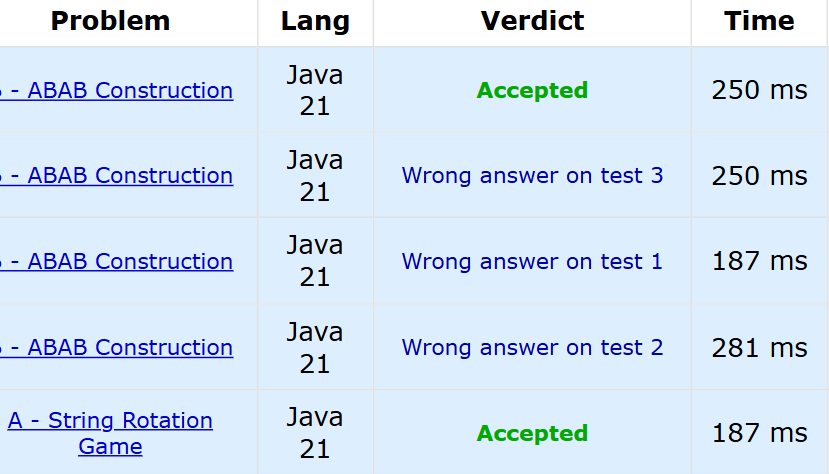This screenshot has height=474, width=829.
Task: Click the Verdict column header
Action: coord(532,21)
